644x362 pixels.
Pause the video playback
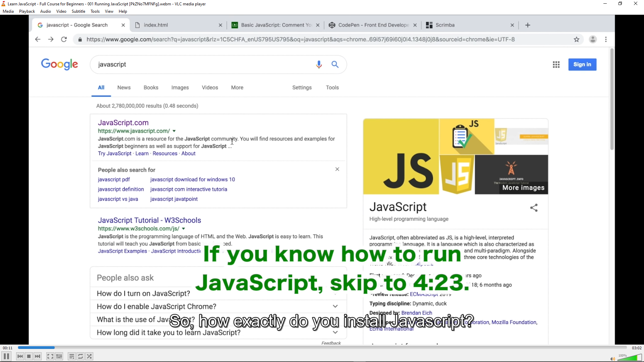tap(6, 356)
